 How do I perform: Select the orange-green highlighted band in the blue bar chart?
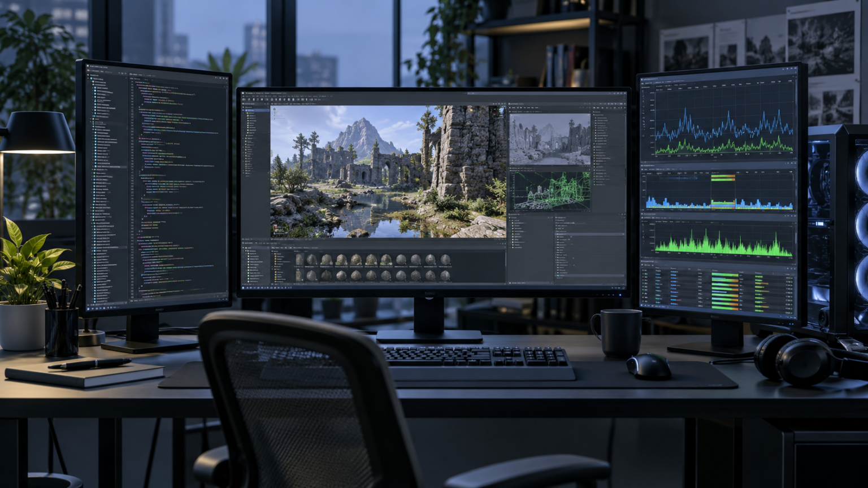pyautogui.click(x=723, y=191)
